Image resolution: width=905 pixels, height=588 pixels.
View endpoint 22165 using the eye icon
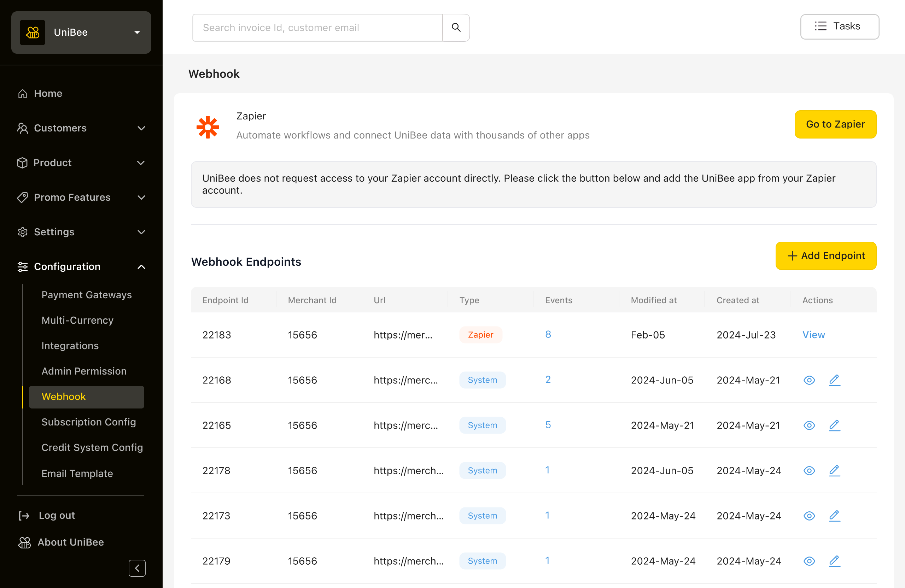click(809, 425)
